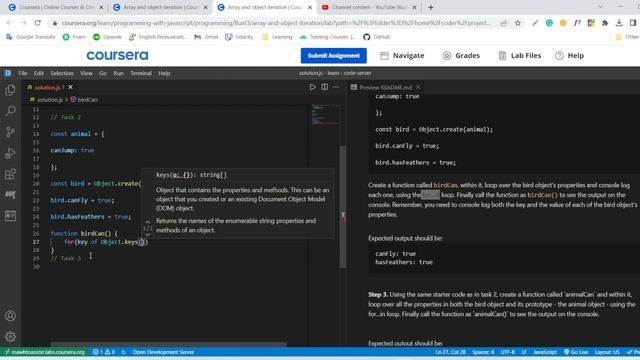
Task: Open the View menu
Action: (86, 73)
